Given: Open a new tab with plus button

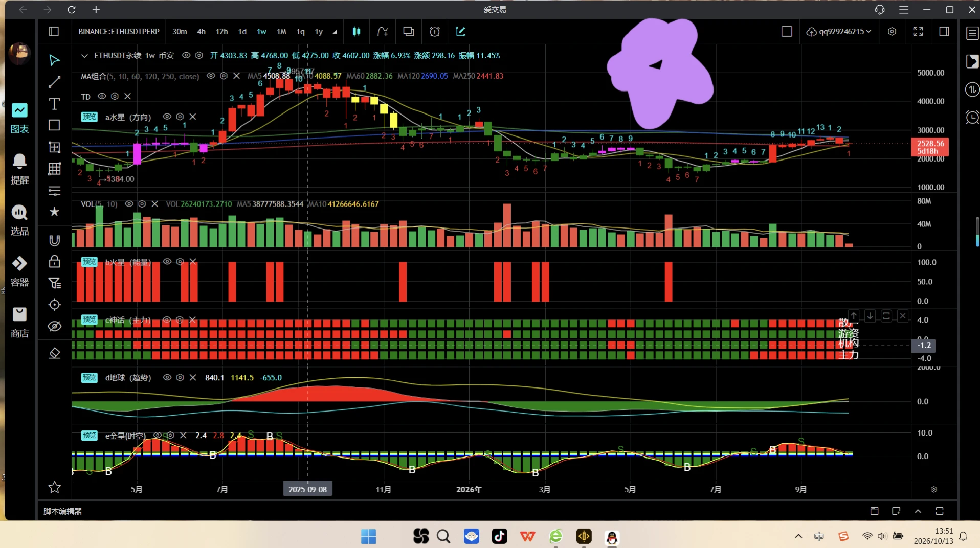Looking at the screenshot, I should pos(96,10).
